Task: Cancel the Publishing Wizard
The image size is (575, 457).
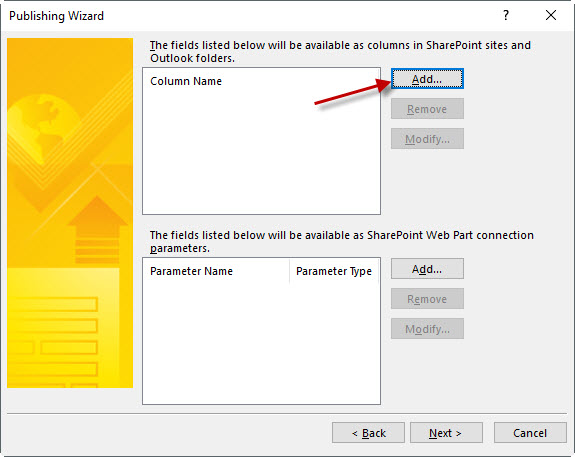Action: tap(530, 433)
